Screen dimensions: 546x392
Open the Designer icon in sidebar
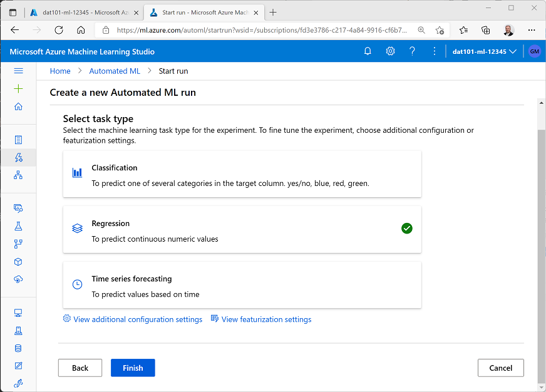pos(18,175)
